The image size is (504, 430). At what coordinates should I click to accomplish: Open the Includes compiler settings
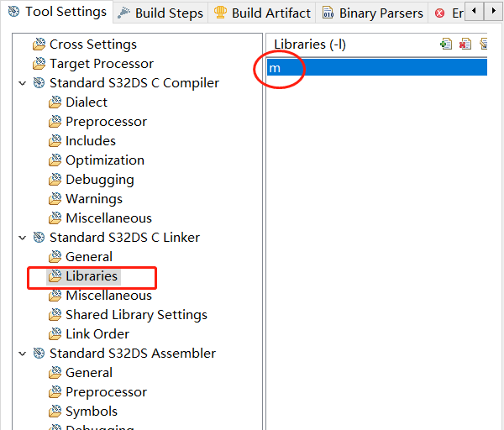pos(90,141)
